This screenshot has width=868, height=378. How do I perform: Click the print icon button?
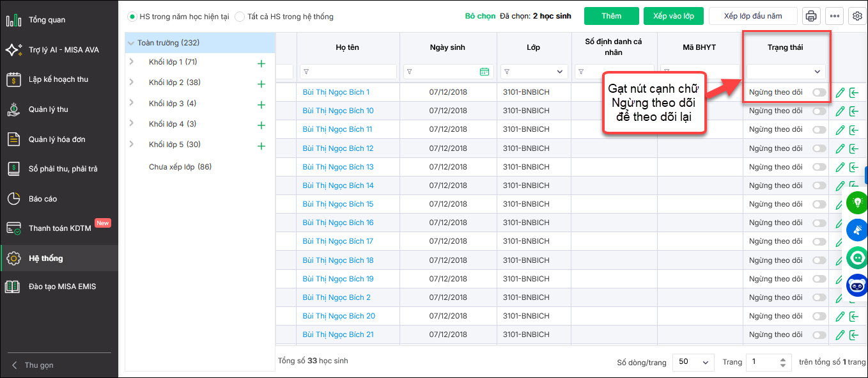tap(811, 17)
